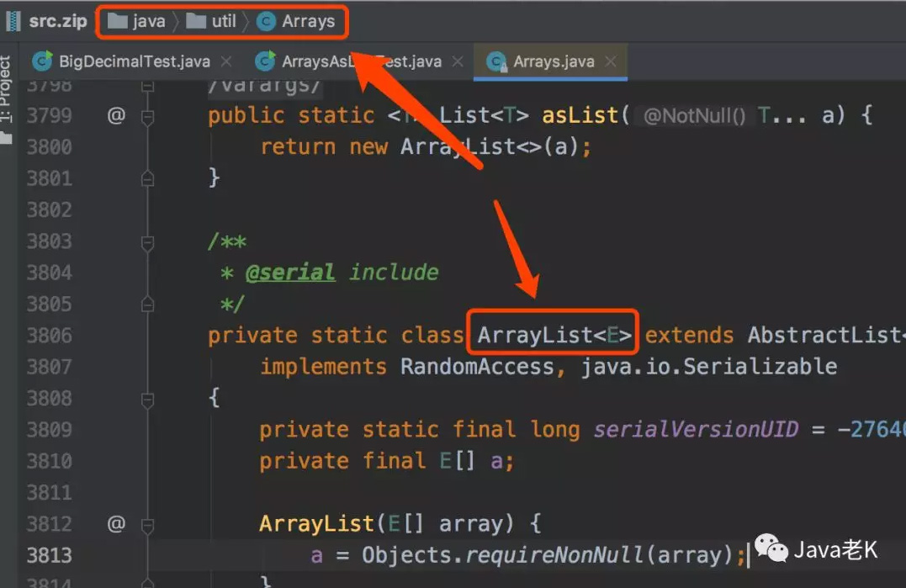This screenshot has width=906, height=588.
Task: Click the test class icon on ArraysAsListTest.java tab
Action: (267, 61)
